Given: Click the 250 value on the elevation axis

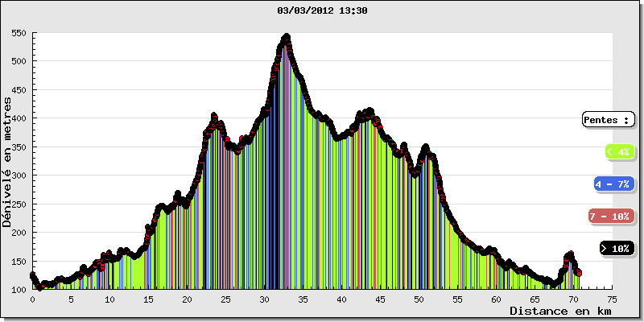Looking at the screenshot, I should tap(19, 204).
